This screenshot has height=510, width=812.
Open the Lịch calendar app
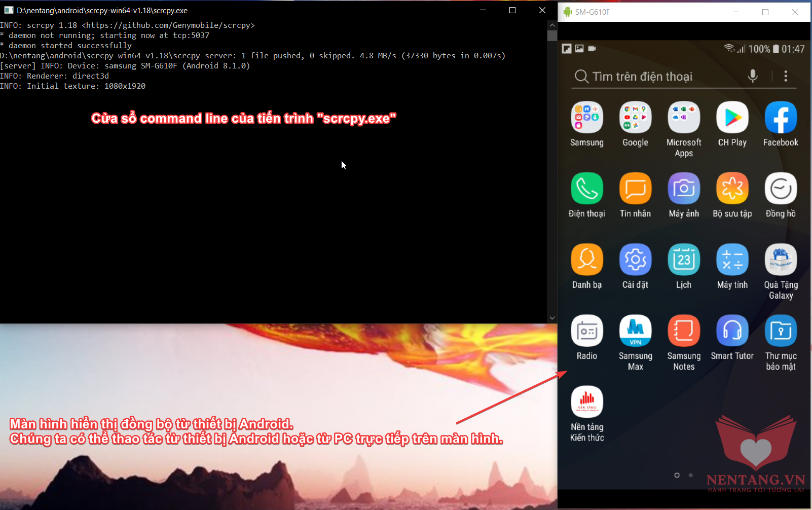(x=684, y=260)
